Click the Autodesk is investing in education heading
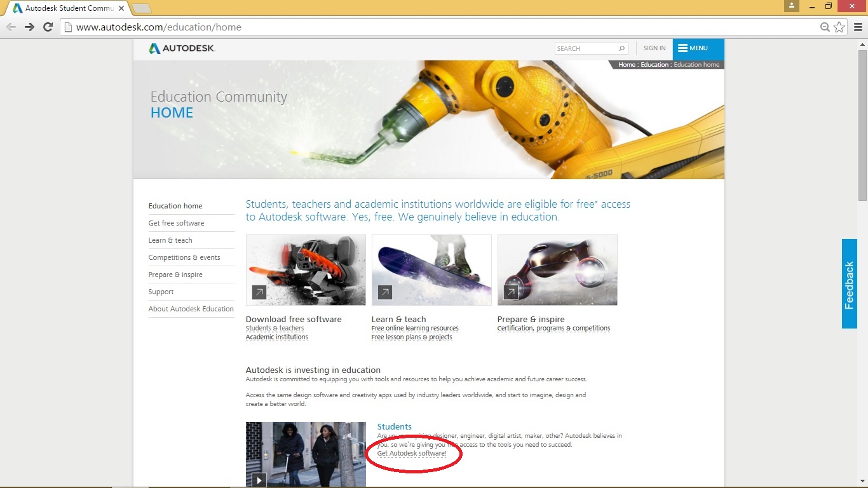This screenshot has width=868, height=488. coord(313,370)
